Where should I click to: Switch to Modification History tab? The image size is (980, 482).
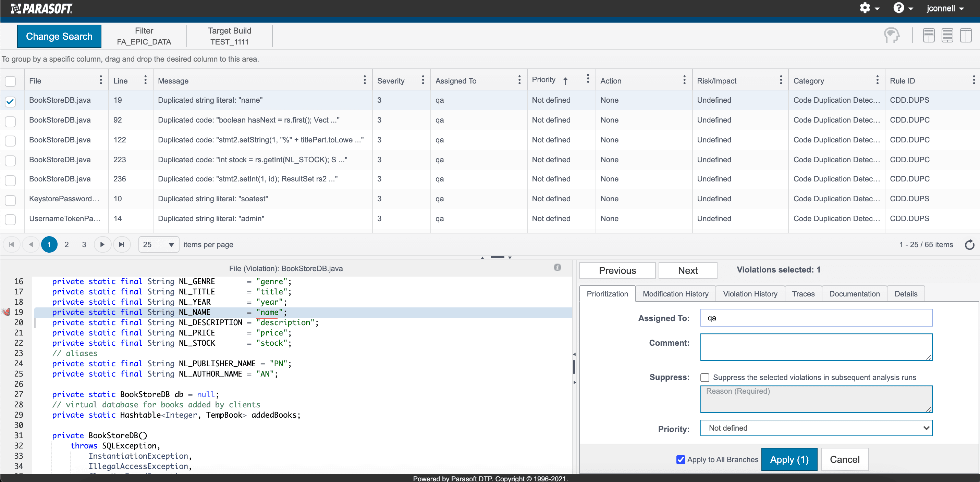pos(675,294)
